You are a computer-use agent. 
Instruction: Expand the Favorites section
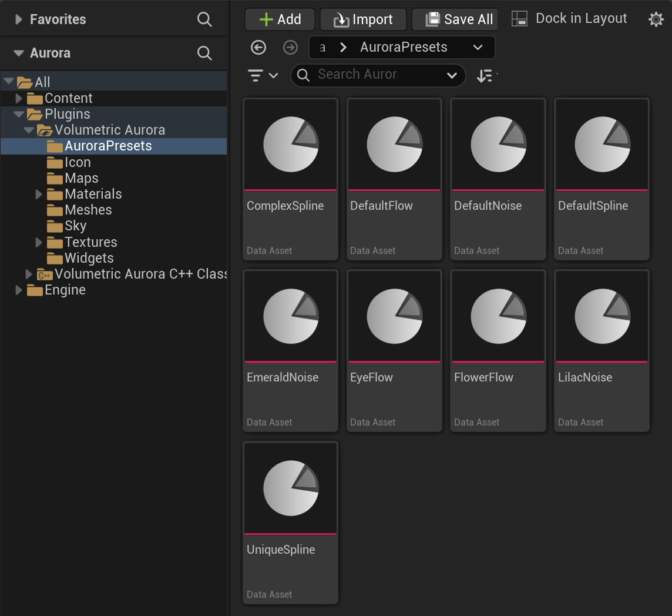tap(19, 19)
